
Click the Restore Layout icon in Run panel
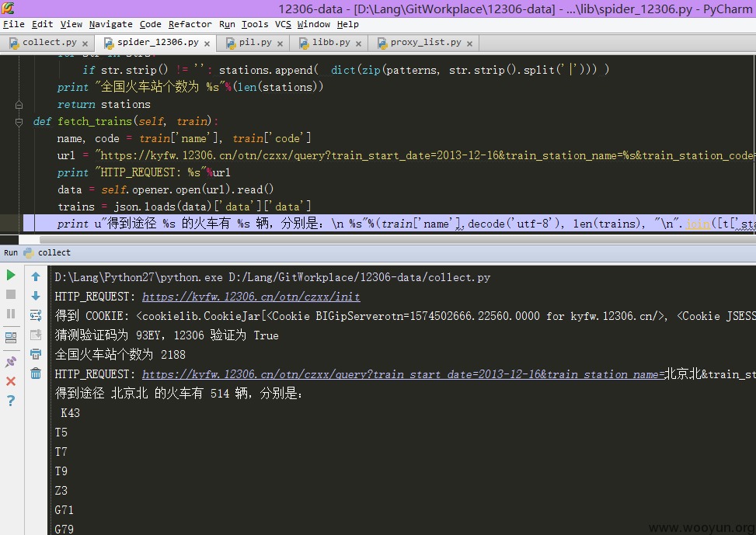click(x=11, y=338)
